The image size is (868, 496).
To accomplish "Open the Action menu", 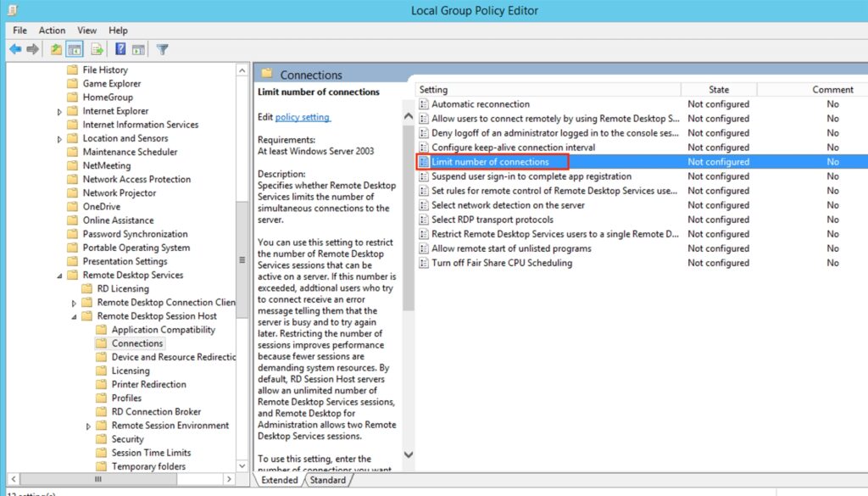I will [52, 31].
